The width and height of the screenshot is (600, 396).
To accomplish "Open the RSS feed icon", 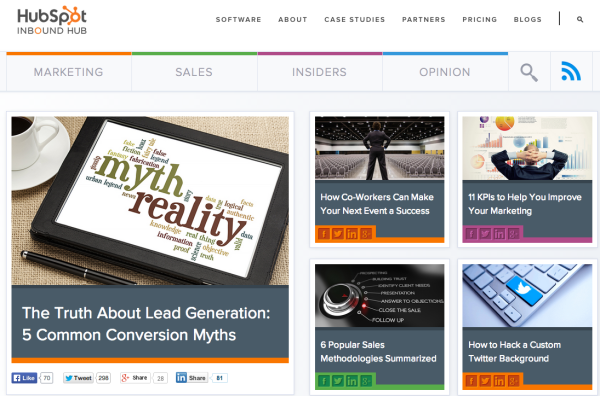I will [x=571, y=72].
